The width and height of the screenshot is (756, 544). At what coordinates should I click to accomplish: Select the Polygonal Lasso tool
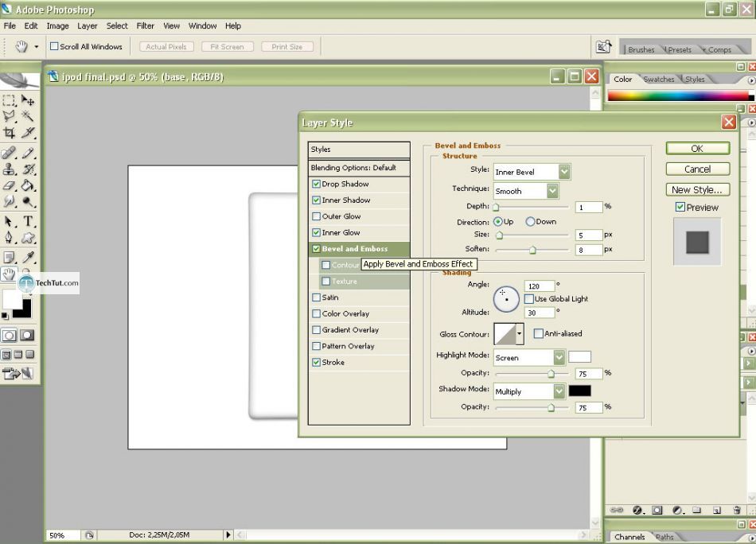click(9, 115)
